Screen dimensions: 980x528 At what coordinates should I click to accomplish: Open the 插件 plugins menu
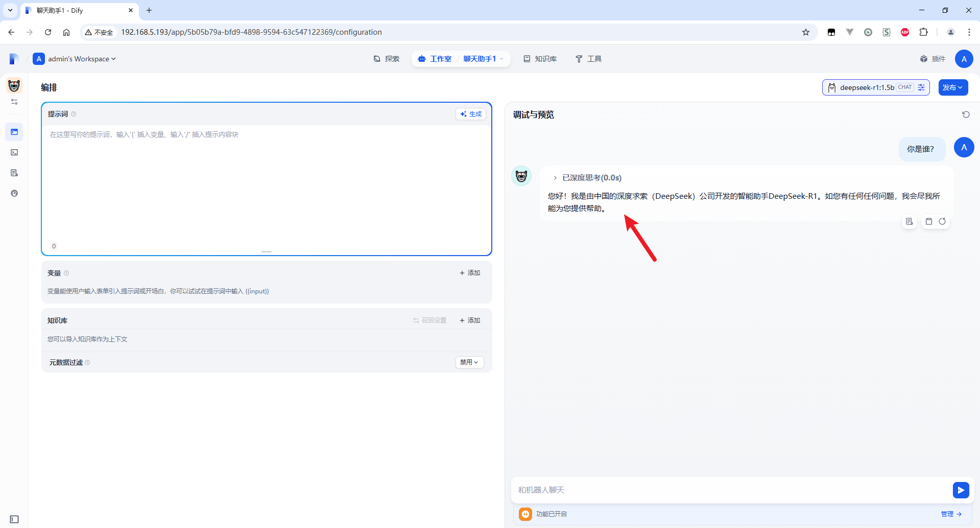click(933, 59)
